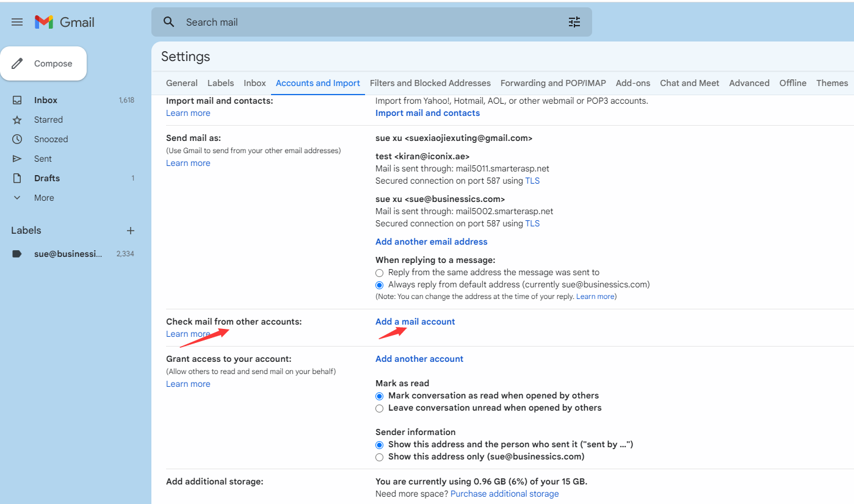The height and width of the screenshot is (504, 854).
Task: Select Show this address only option
Action: pos(380,457)
